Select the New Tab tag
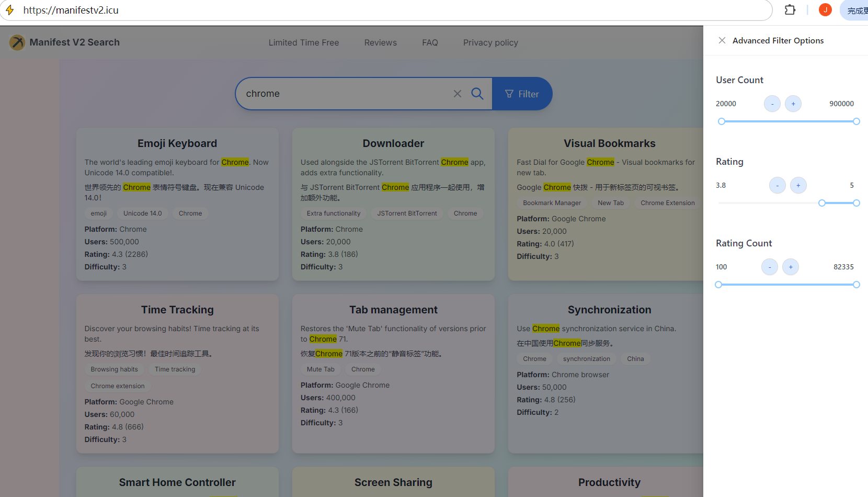 click(x=611, y=203)
